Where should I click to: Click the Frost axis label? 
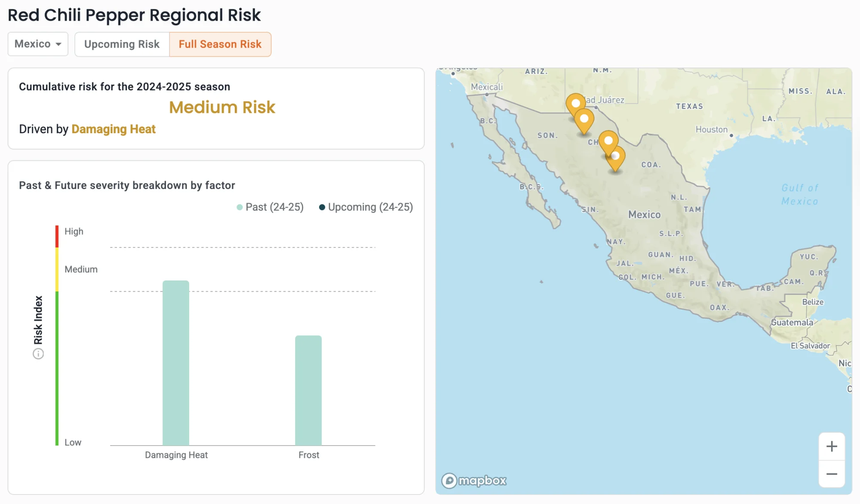point(308,455)
